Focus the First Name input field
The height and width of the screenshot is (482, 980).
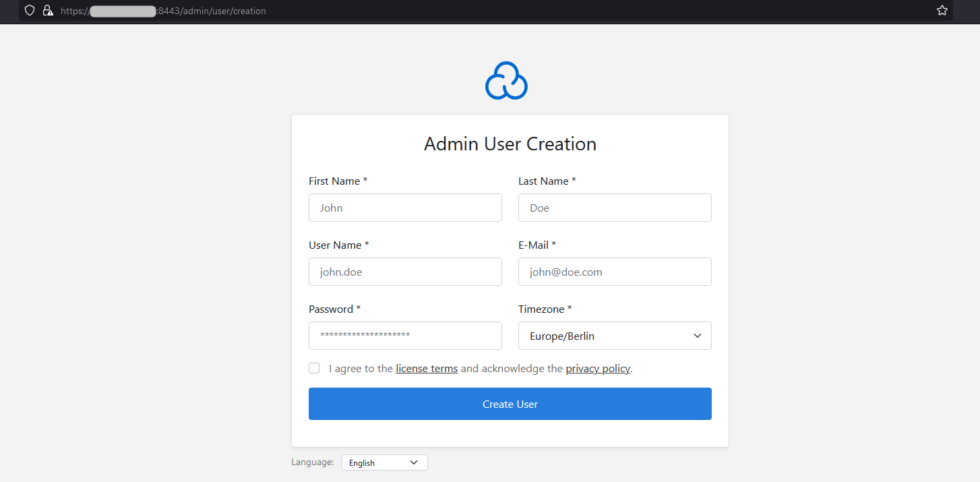(405, 208)
